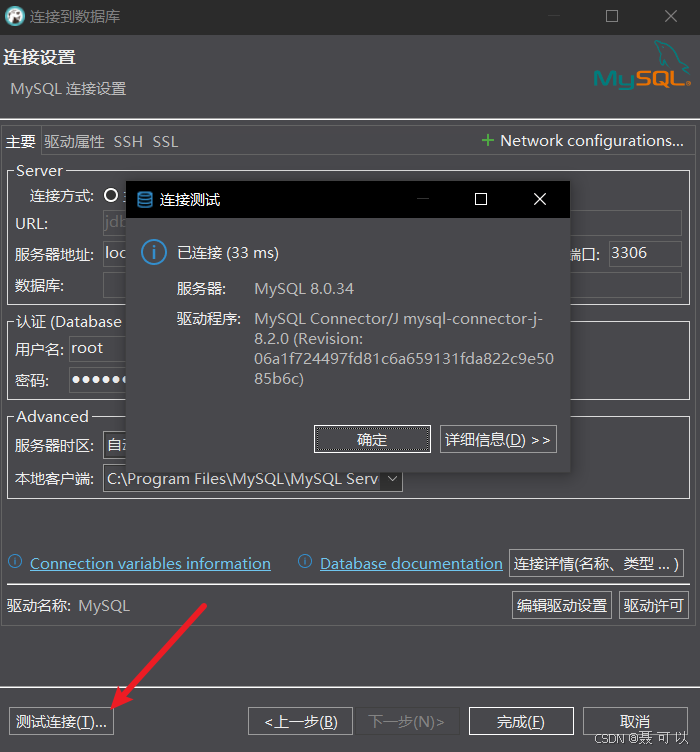Screen dimensions: 700x752
Task: Click 驱动许可 button
Action: [x=654, y=605]
